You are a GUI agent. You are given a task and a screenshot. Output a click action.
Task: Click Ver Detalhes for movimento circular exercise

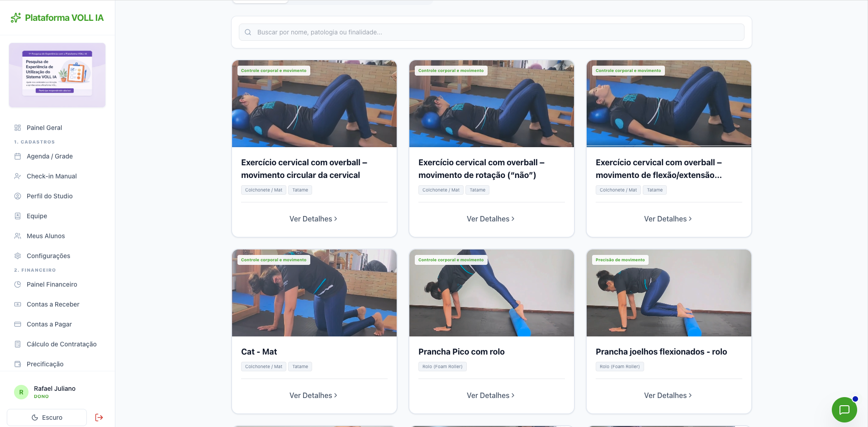click(313, 219)
